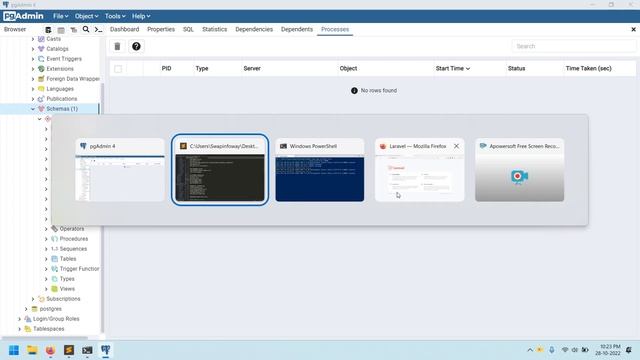Close the Laravel Firefox thumbnail
640x360 pixels.
[x=456, y=146]
